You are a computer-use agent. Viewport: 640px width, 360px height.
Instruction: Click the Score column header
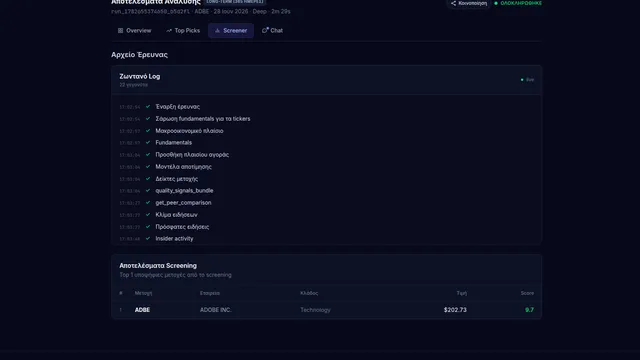pyautogui.click(x=527, y=293)
